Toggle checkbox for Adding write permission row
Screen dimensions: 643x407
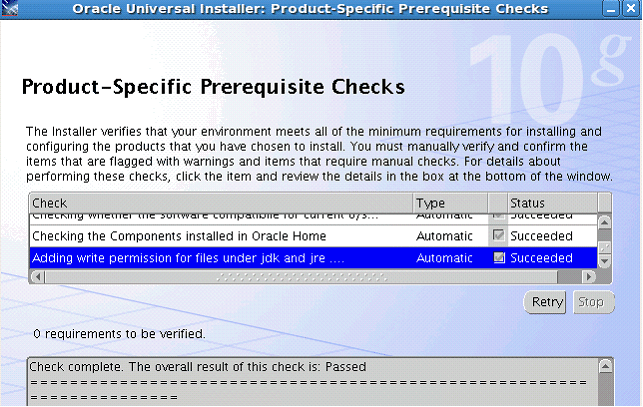point(499,258)
